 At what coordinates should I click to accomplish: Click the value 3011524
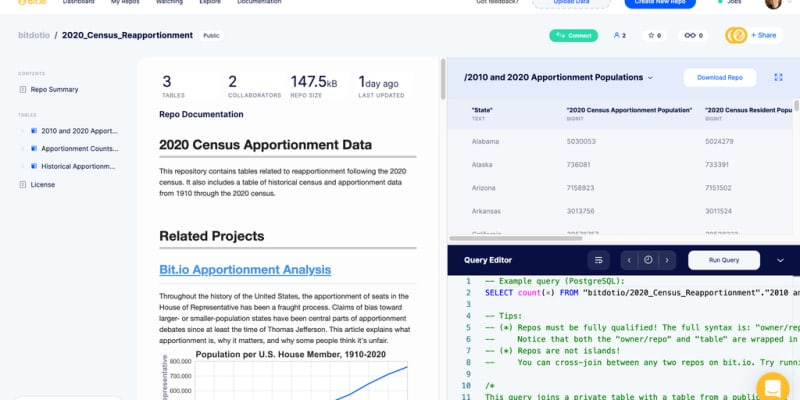coord(718,211)
